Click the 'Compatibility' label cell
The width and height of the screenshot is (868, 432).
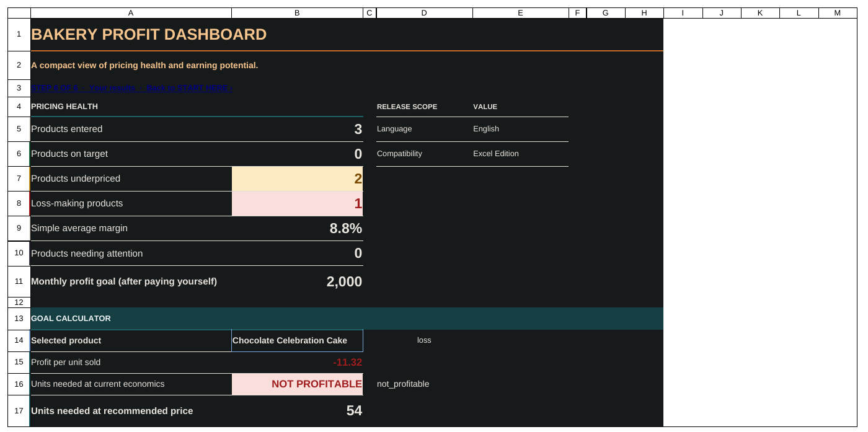424,154
